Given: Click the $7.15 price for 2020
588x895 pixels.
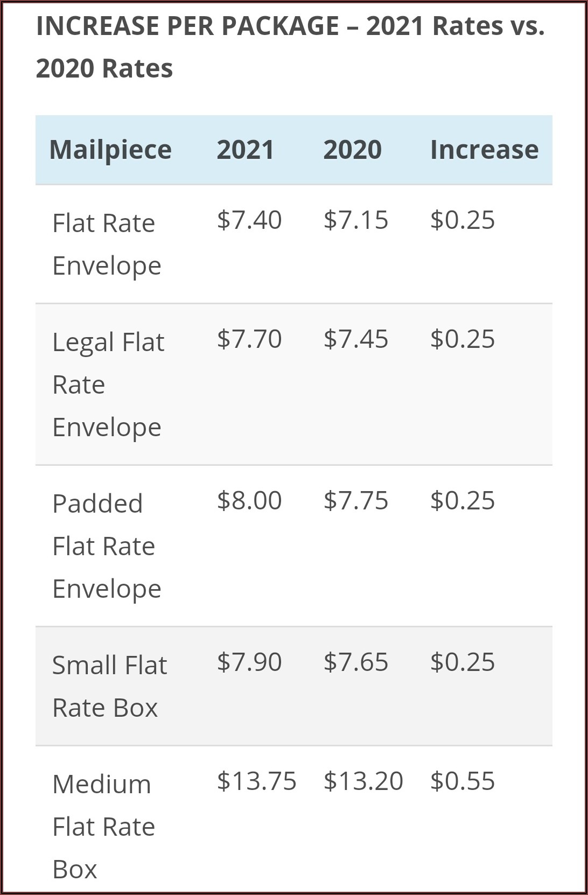Looking at the screenshot, I should tap(356, 220).
